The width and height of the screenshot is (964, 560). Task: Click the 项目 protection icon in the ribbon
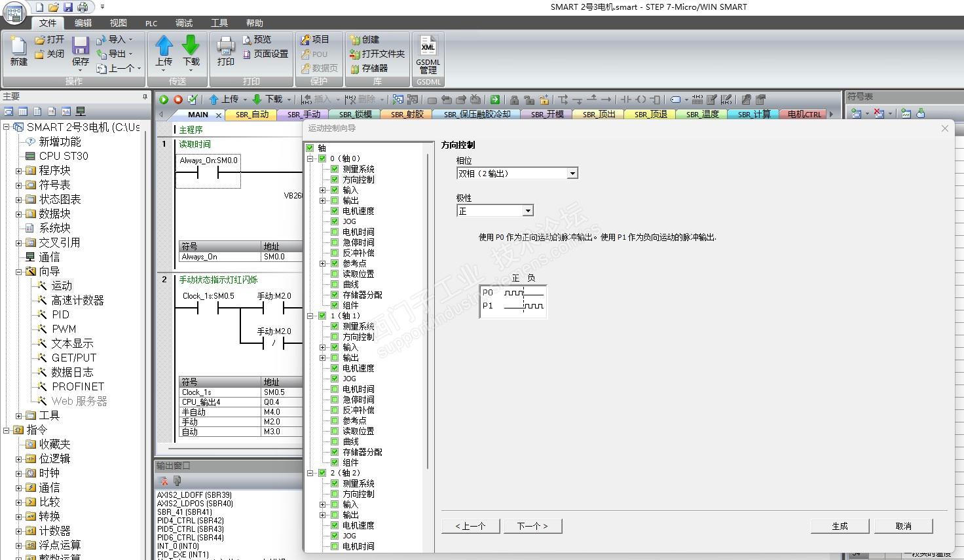point(305,40)
